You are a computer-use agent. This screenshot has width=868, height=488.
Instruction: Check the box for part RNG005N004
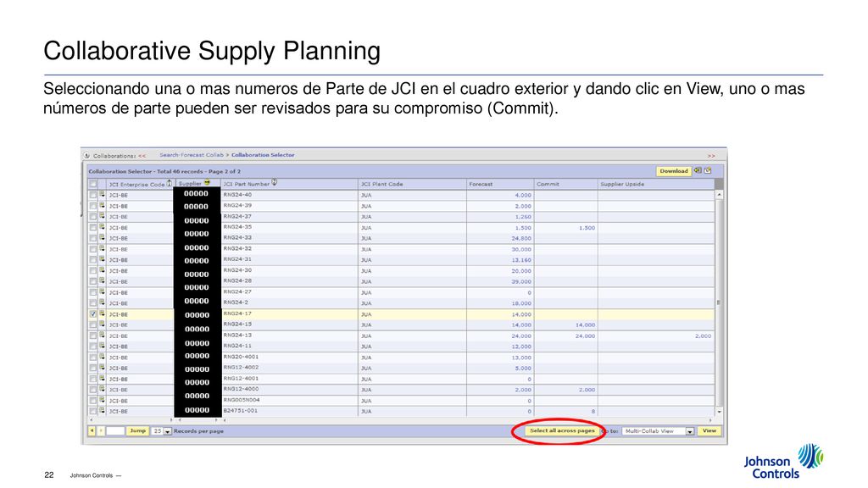tap(93, 400)
